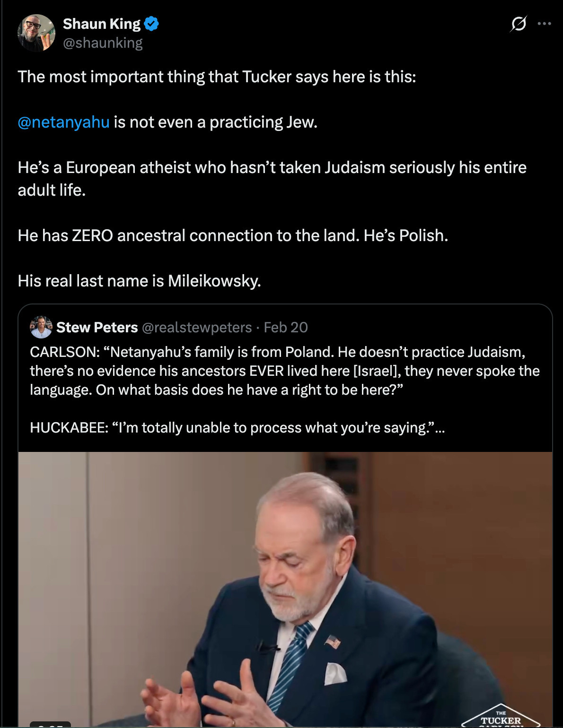Click the @shaunking handle
The width and height of the screenshot is (563, 728).
click(103, 43)
